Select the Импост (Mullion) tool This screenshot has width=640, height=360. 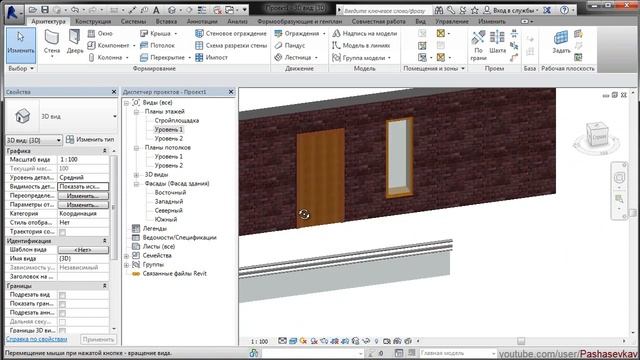click(x=211, y=58)
